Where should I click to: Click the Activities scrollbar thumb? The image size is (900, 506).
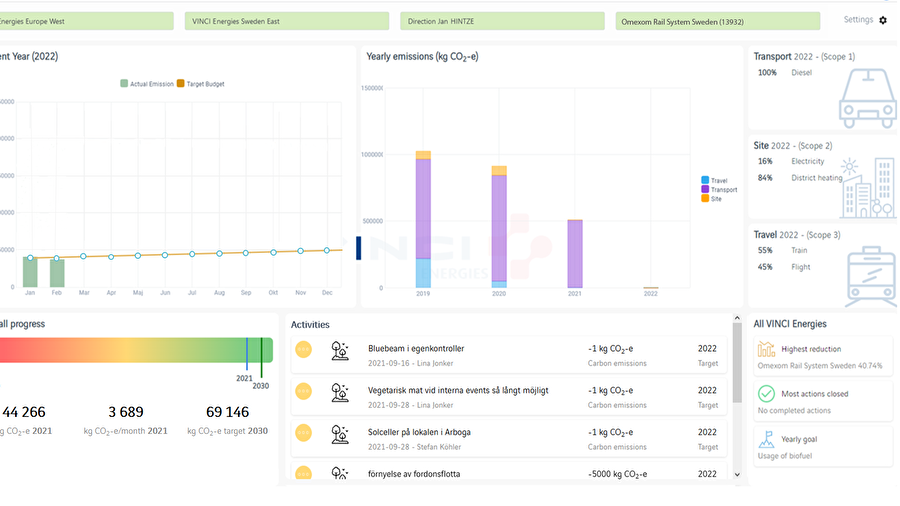pyautogui.click(x=737, y=363)
